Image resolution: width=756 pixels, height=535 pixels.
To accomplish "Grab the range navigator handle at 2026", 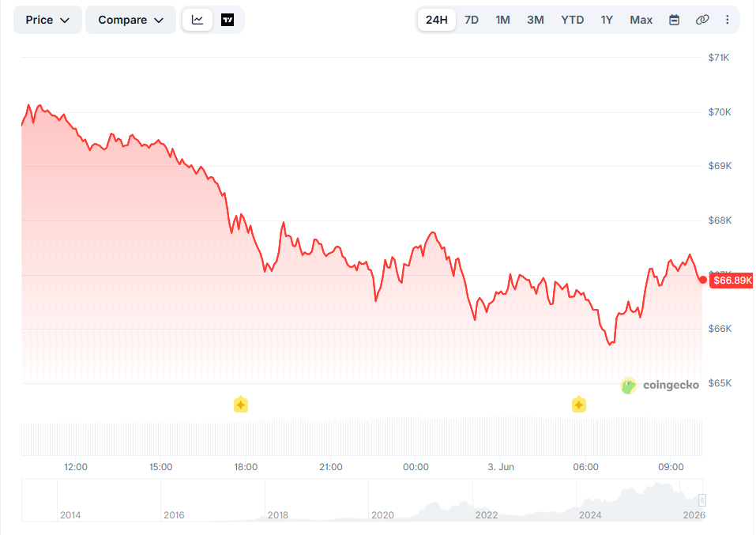I will pos(702,499).
